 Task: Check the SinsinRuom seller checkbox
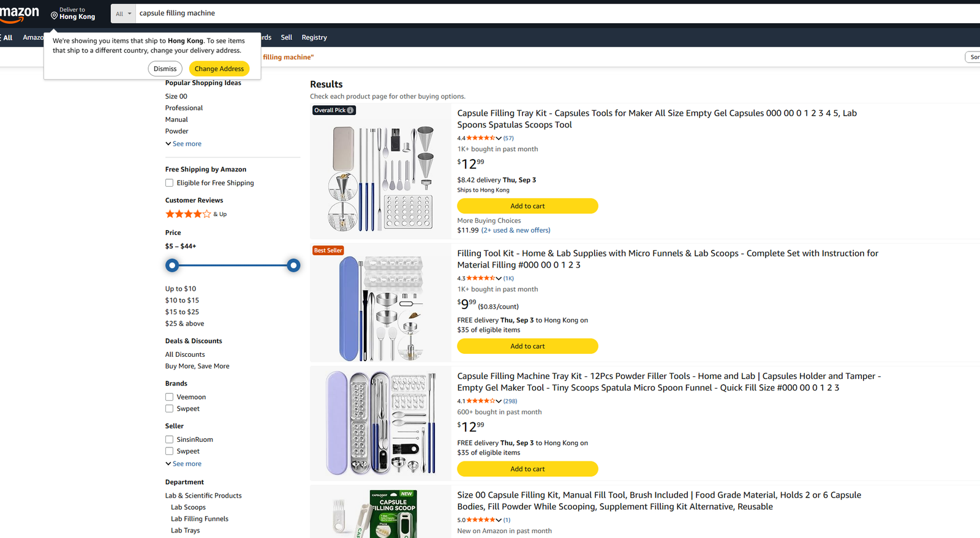169,439
